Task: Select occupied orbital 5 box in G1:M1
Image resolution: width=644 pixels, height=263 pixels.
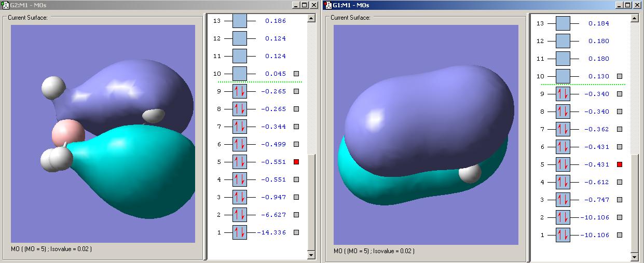Action: (x=563, y=164)
